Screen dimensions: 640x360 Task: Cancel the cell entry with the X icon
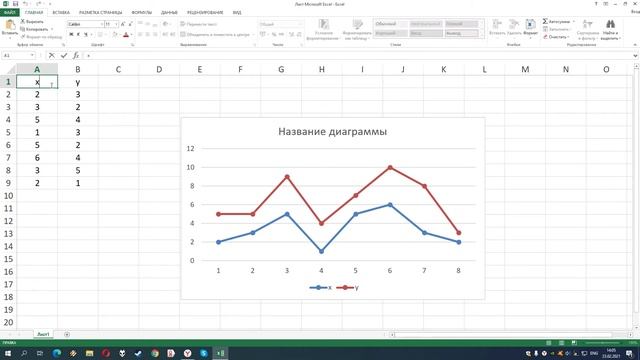(51, 55)
